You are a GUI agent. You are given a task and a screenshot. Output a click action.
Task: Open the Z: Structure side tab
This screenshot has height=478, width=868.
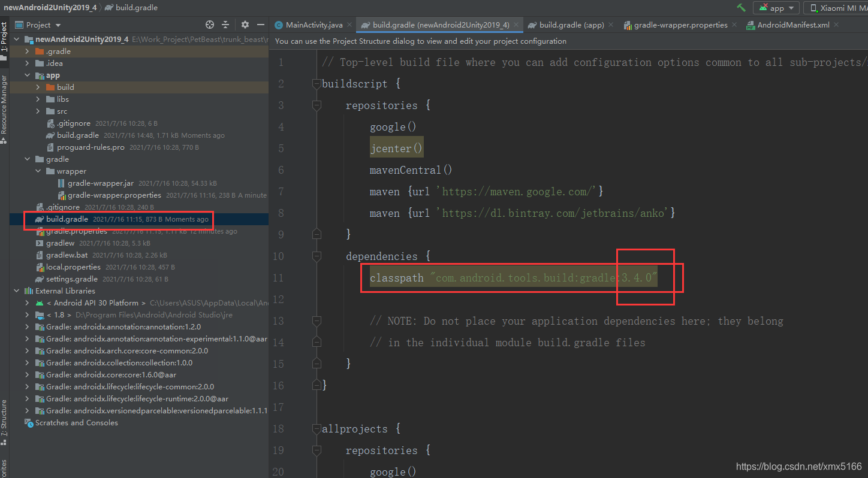point(4,422)
